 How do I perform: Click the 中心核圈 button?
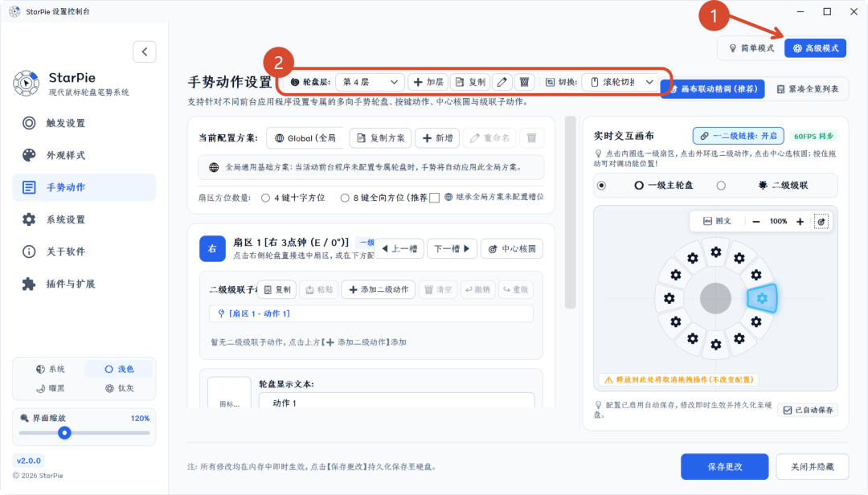tap(512, 248)
